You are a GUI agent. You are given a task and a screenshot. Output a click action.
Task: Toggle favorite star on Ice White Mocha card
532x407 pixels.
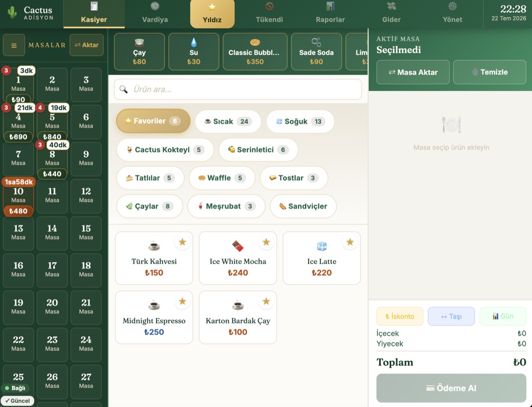pyautogui.click(x=266, y=242)
